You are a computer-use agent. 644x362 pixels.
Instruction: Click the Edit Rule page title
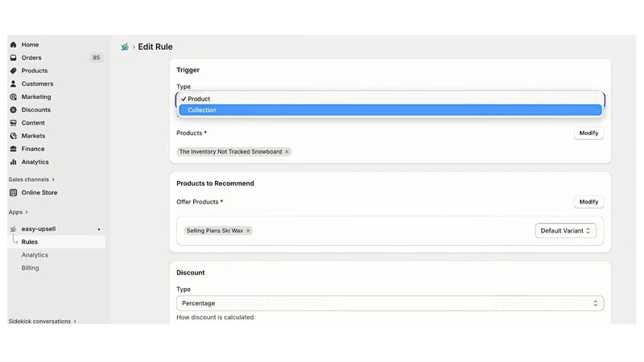155,47
